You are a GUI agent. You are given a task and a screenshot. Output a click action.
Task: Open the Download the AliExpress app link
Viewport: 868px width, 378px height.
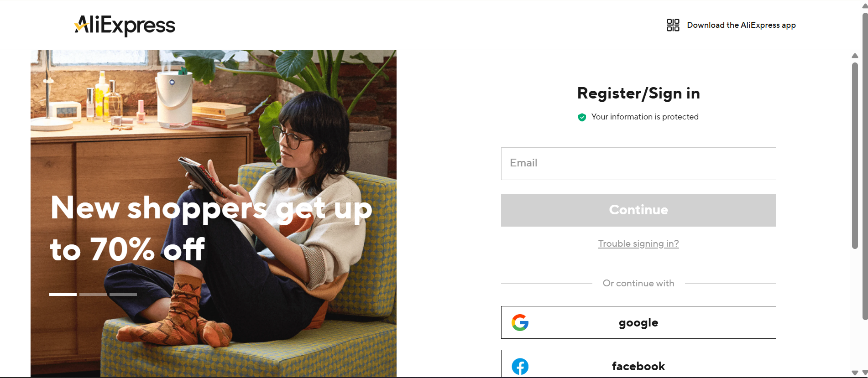741,25
